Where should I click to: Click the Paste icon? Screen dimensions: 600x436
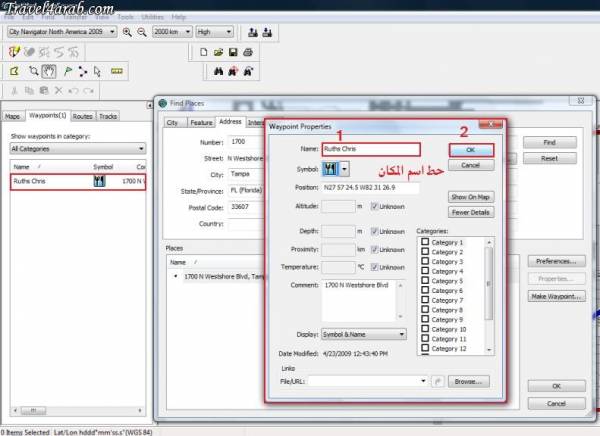point(44,91)
